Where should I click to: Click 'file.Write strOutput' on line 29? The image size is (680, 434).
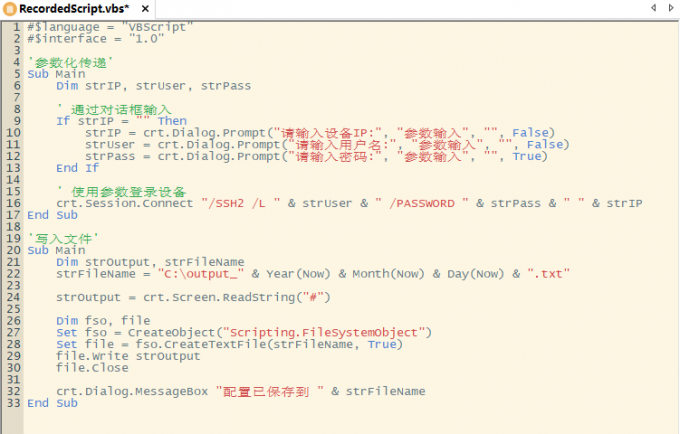[128, 356]
